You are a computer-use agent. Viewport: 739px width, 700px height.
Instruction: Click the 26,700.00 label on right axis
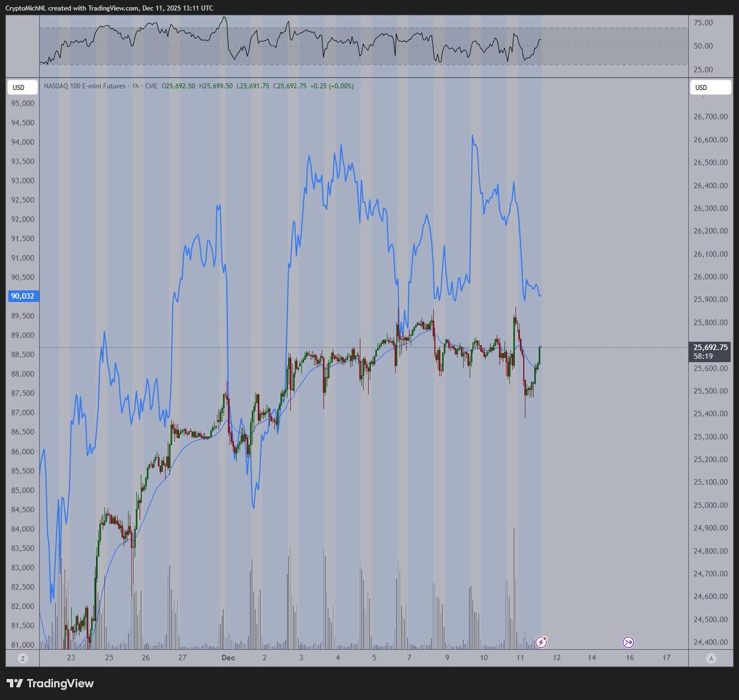706,116
